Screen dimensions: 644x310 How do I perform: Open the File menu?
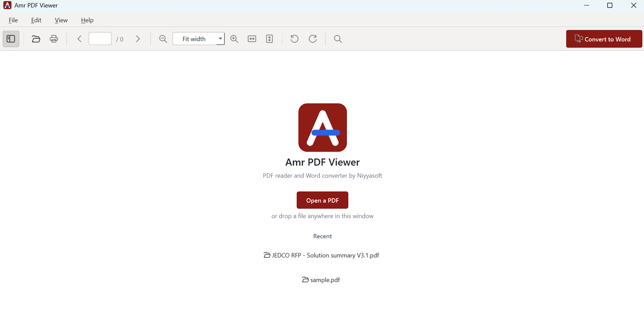tap(13, 20)
